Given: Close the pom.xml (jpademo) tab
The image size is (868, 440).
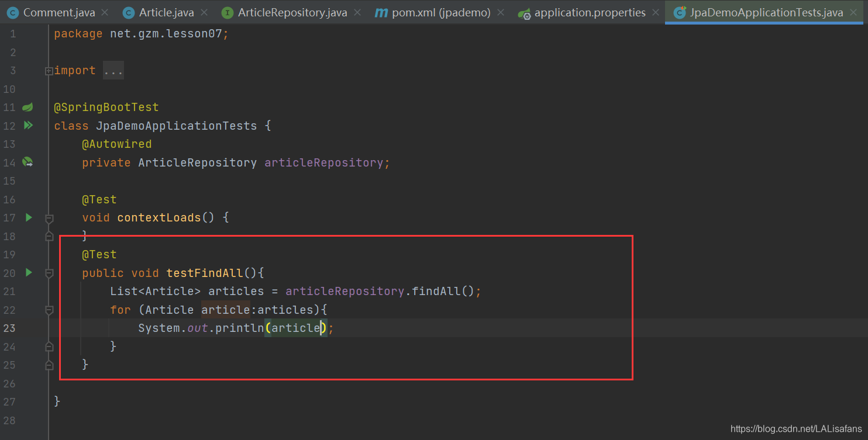Looking at the screenshot, I should point(501,12).
